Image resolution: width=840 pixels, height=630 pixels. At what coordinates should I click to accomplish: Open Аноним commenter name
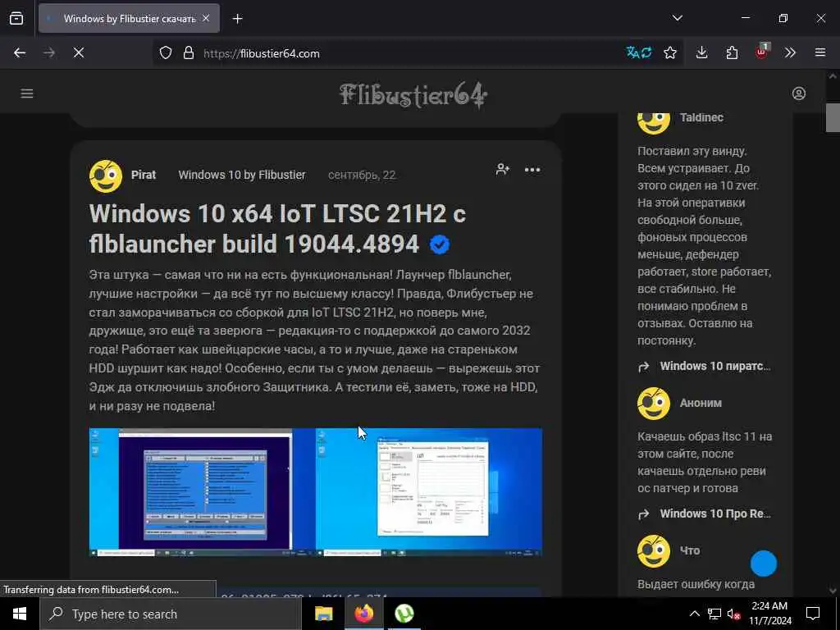(701, 403)
